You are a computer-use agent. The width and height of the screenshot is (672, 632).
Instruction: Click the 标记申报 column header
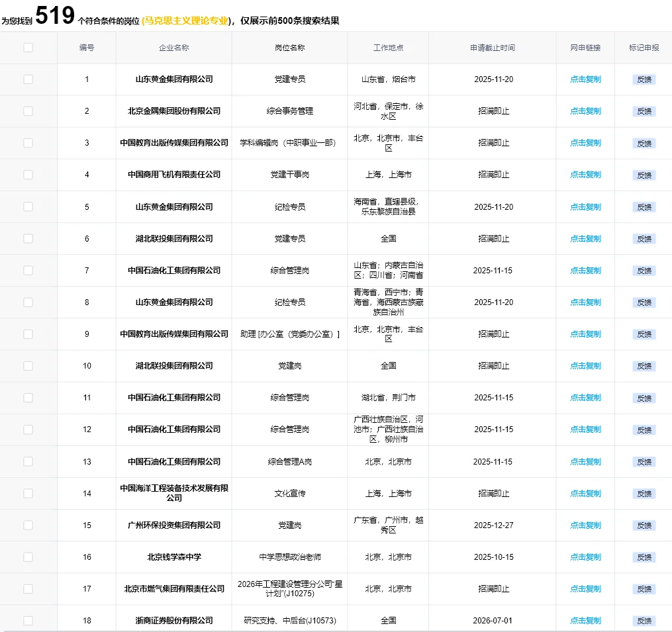coord(644,48)
